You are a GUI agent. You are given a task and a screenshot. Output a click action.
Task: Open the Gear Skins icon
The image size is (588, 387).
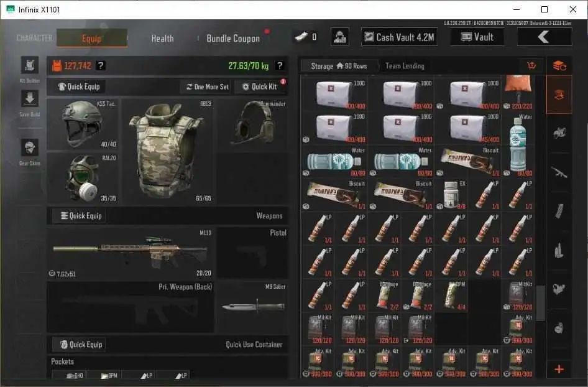[x=30, y=147]
